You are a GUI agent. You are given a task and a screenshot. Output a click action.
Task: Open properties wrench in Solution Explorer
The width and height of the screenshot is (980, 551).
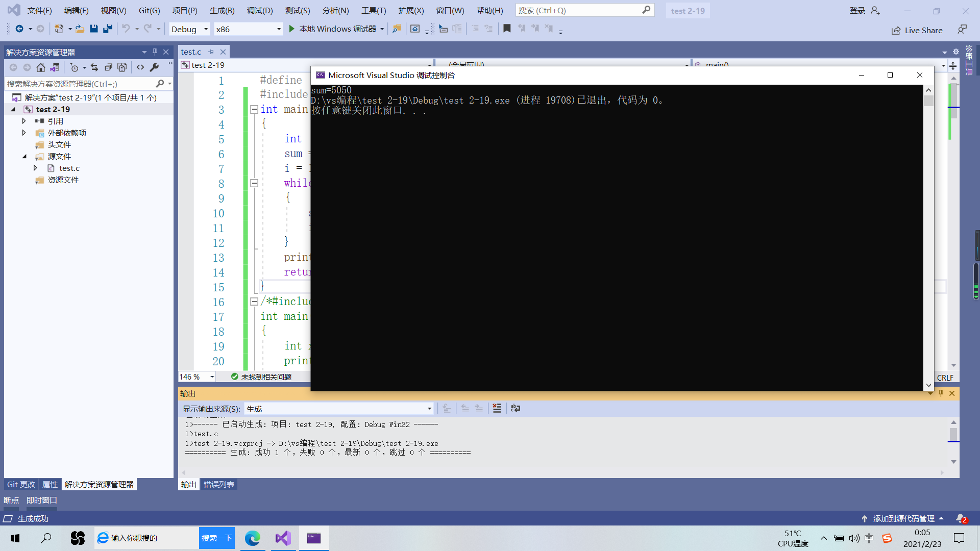pyautogui.click(x=154, y=67)
